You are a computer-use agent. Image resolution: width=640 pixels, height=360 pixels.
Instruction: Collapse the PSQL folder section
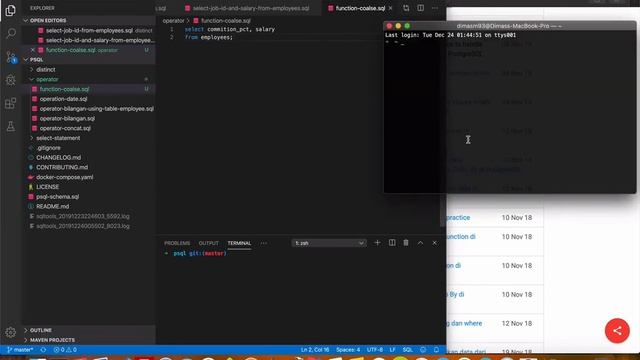[x=89, y=59]
